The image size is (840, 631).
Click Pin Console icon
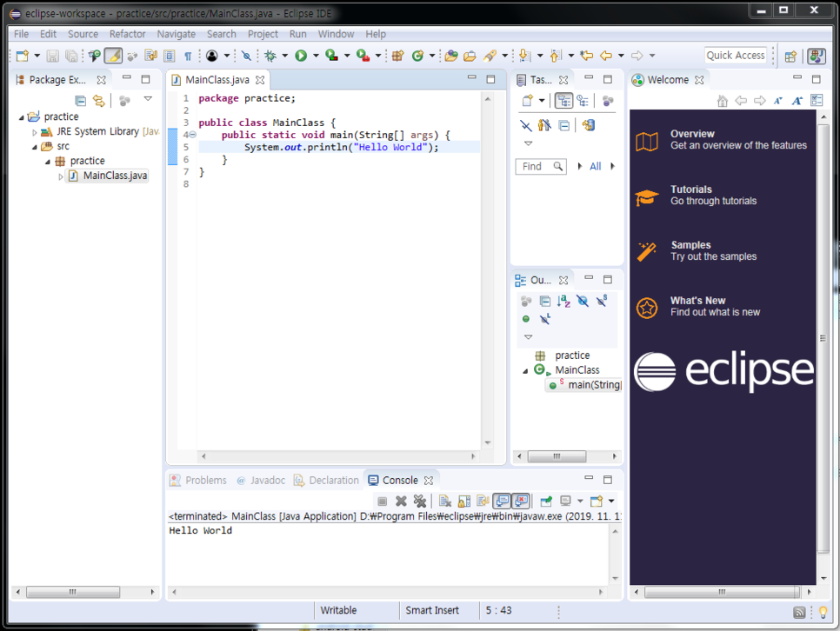coord(546,501)
